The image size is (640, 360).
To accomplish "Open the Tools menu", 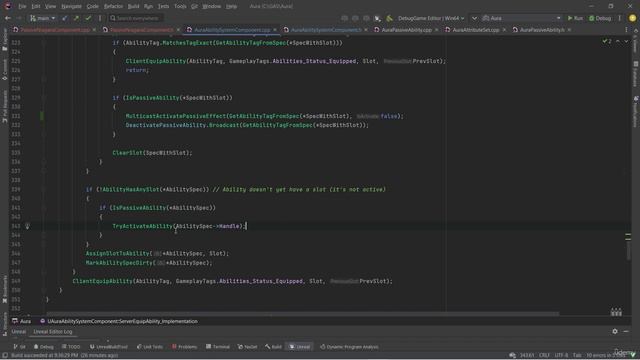I will (x=180, y=6).
